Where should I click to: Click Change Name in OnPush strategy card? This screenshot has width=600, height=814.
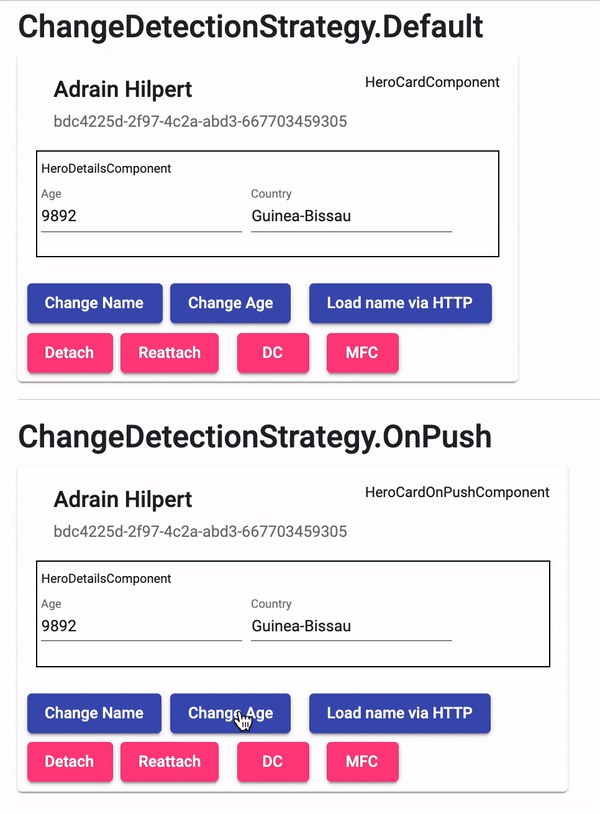tap(94, 713)
